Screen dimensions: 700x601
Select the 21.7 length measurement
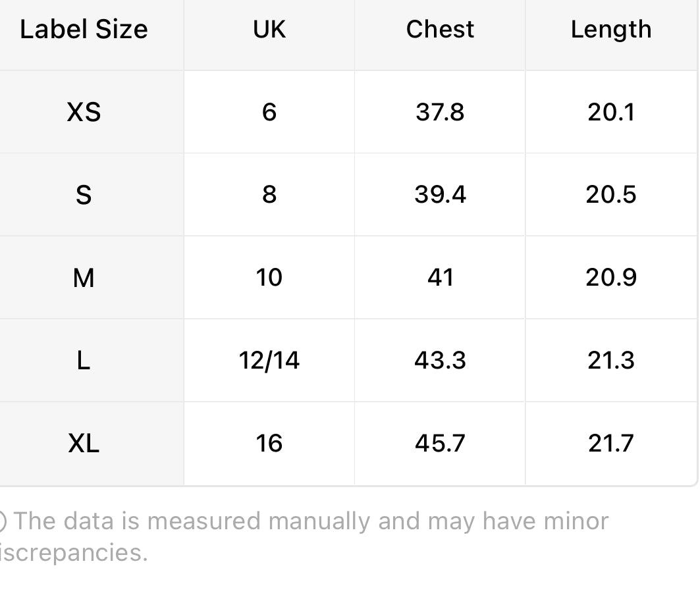coord(610,444)
